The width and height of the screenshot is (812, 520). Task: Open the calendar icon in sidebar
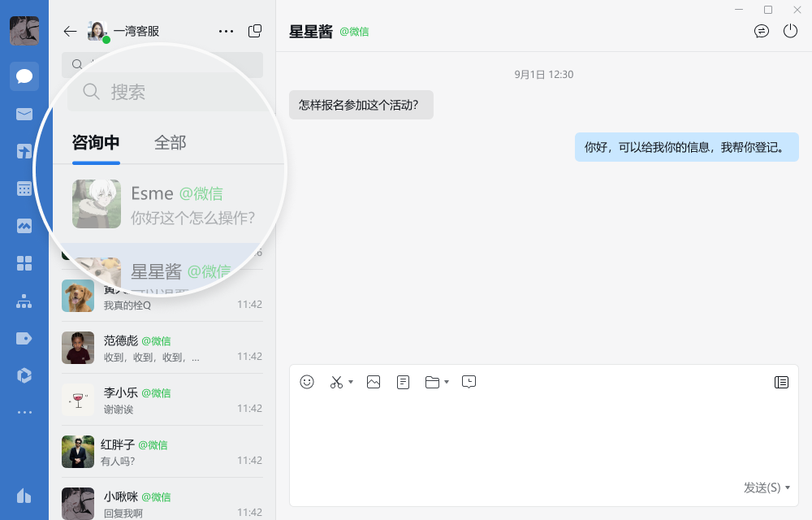[24, 188]
